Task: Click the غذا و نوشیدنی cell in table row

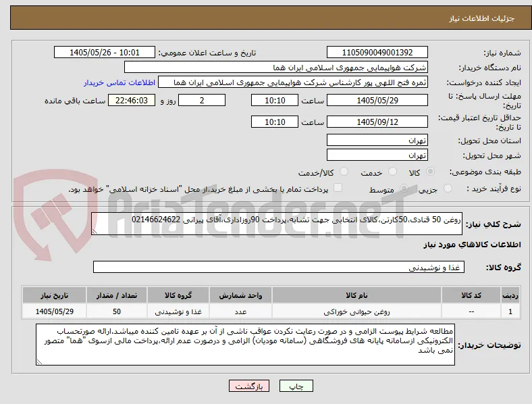Action: 178,311
